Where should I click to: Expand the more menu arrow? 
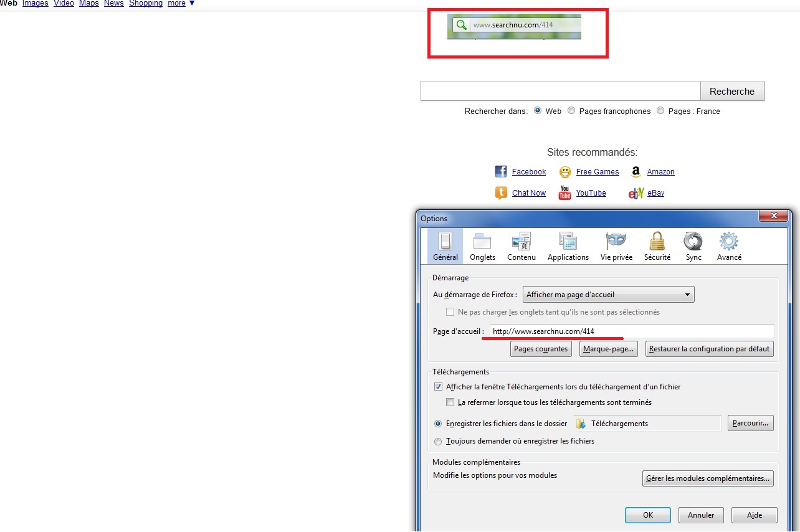pyautogui.click(x=192, y=4)
